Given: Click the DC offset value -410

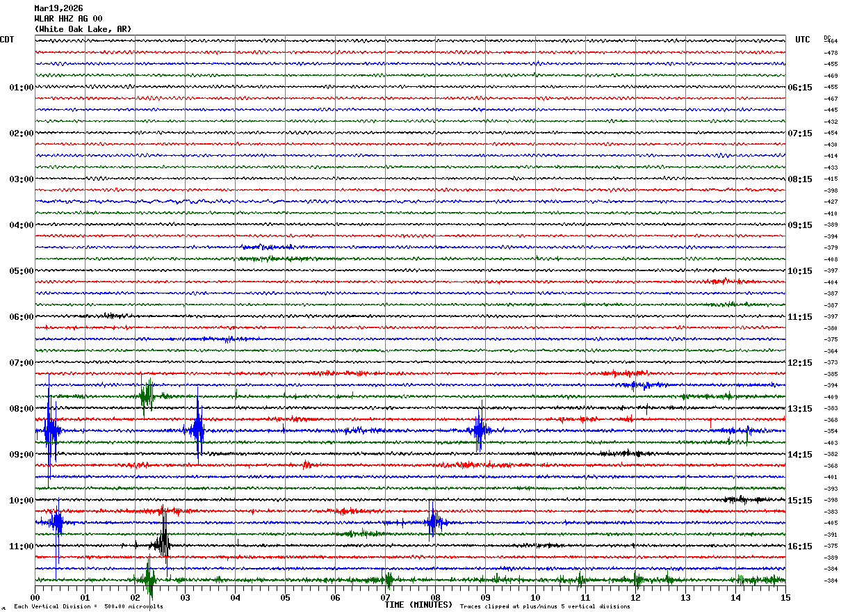Looking at the screenshot, I should [831, 213].
